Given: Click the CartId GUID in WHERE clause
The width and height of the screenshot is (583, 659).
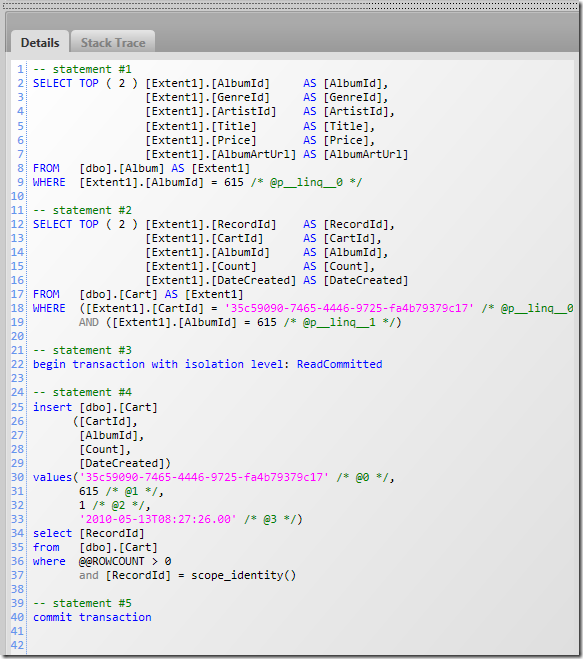Looking at the screenshot, I should tap(349, 308).
